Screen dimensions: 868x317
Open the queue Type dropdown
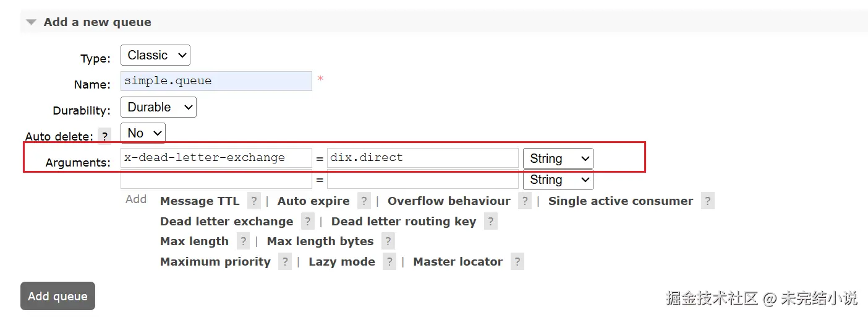coord(155,55)
